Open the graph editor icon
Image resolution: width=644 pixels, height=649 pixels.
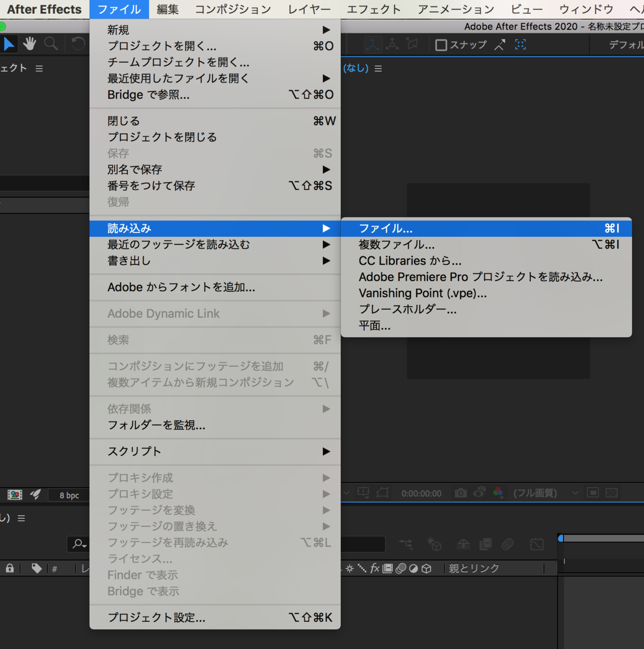537,544
